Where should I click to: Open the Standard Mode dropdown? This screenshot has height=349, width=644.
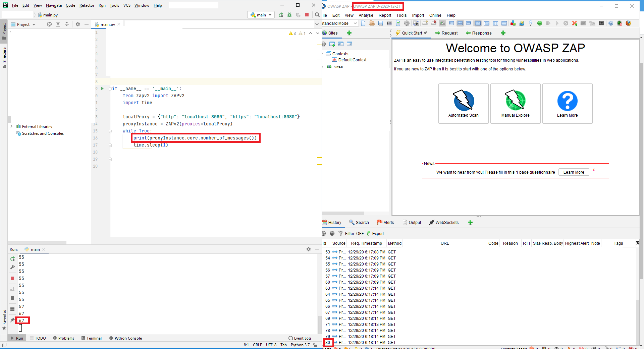pyautogui.click(x=355, y=23)
